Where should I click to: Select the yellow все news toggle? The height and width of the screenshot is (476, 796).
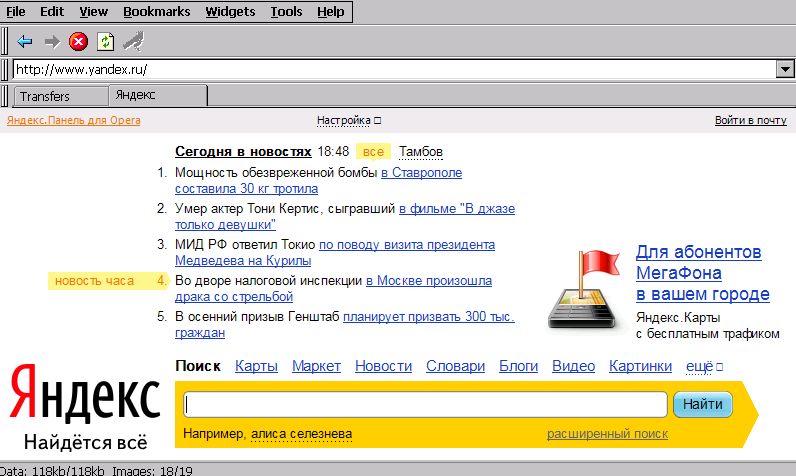373,152
